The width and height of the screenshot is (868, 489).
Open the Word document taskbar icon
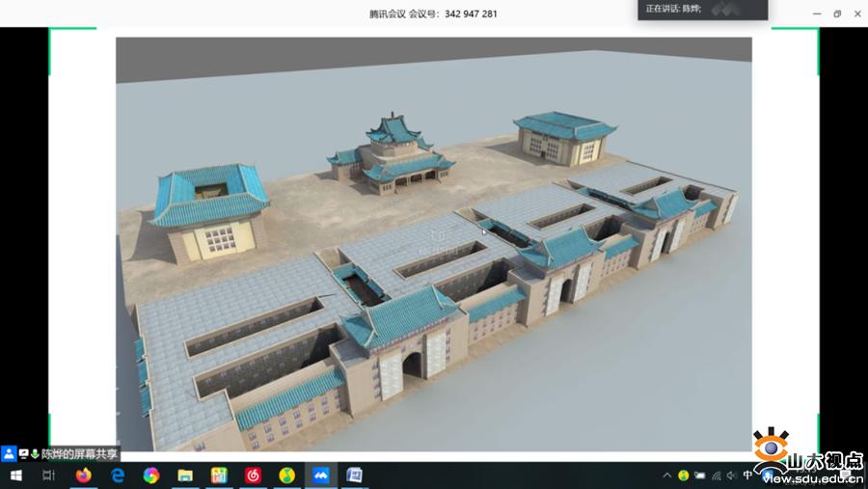click(x=354, y=475)
